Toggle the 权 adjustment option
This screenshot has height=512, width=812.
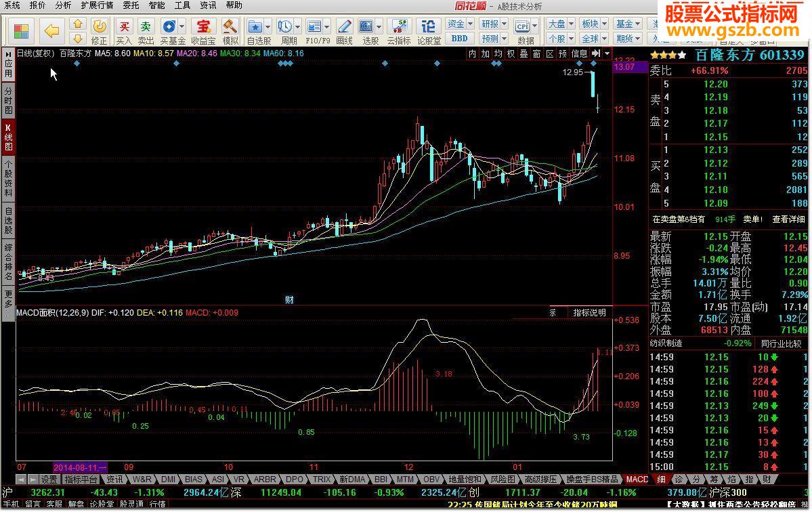tap(511, 54)
